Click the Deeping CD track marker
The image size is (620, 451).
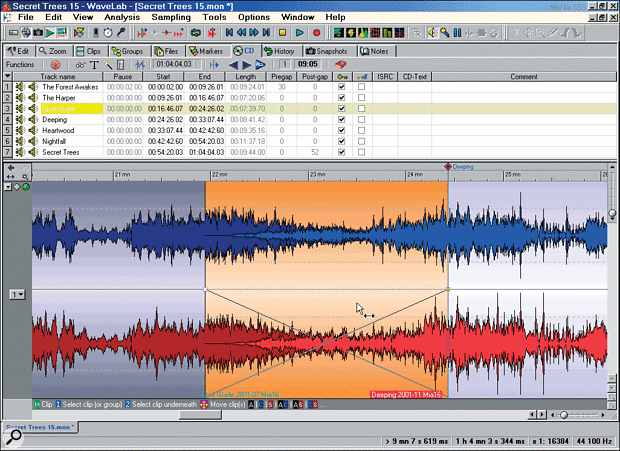click(448, 167)
